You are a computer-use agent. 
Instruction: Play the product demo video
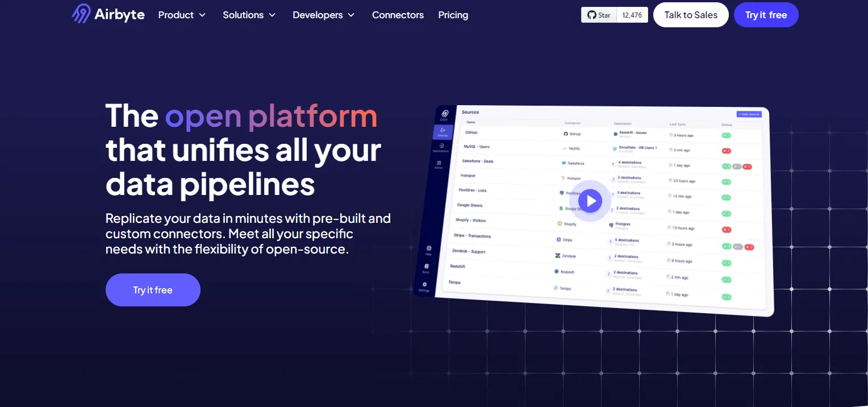pyautogui.click(x=591, y=200)
